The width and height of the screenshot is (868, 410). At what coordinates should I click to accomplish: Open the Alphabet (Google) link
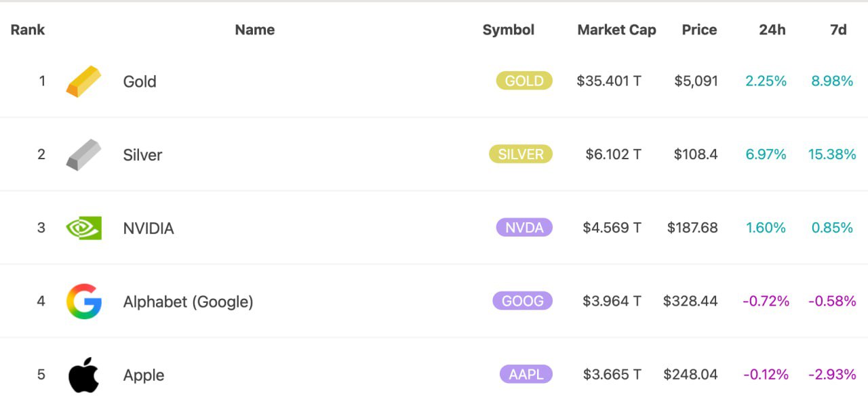click(188, 302)
